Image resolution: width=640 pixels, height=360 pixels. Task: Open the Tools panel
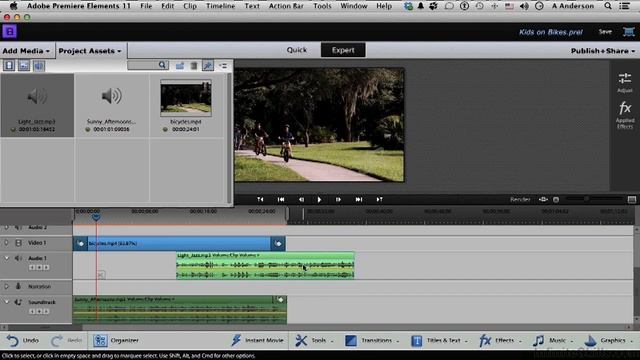pos(314,340)
